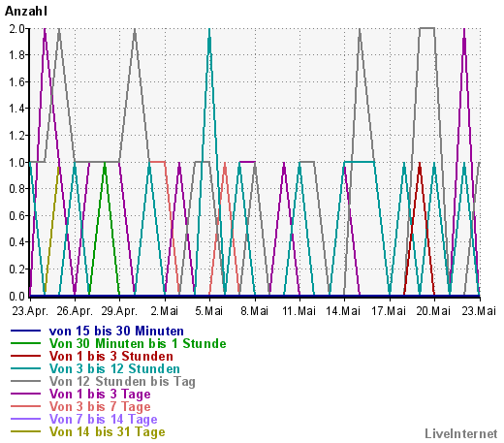The height and width of the screenshot is (443, 504).
Task: Click the '20.Mai' x-axis date label
Action: [433, 311]
